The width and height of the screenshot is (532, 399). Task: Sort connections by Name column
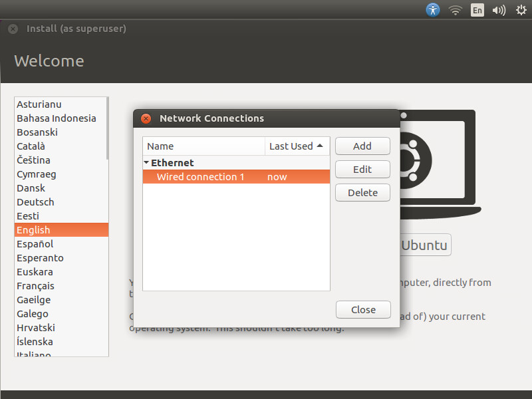tap(203, 146)
